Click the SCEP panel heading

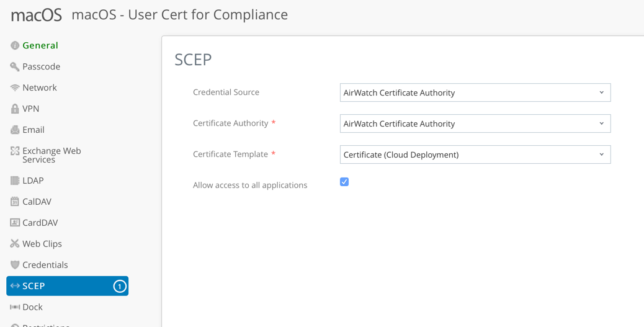[x=193, y=60]
